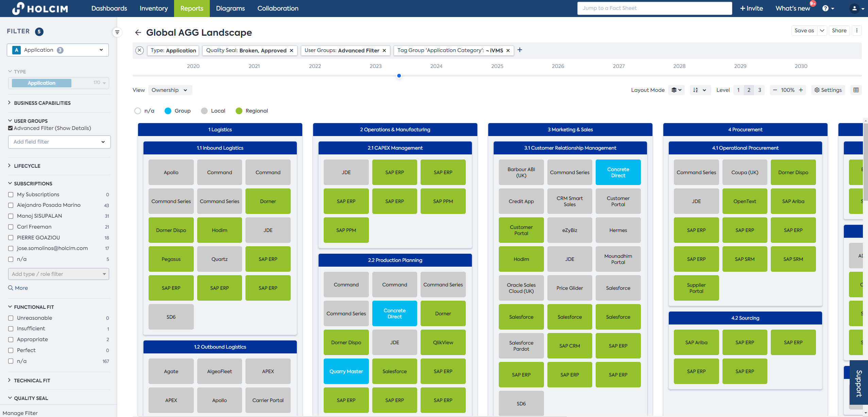868x417 pixels.
Task: Check the Carl Freeman subscription
Action: [x=11, y=227]
